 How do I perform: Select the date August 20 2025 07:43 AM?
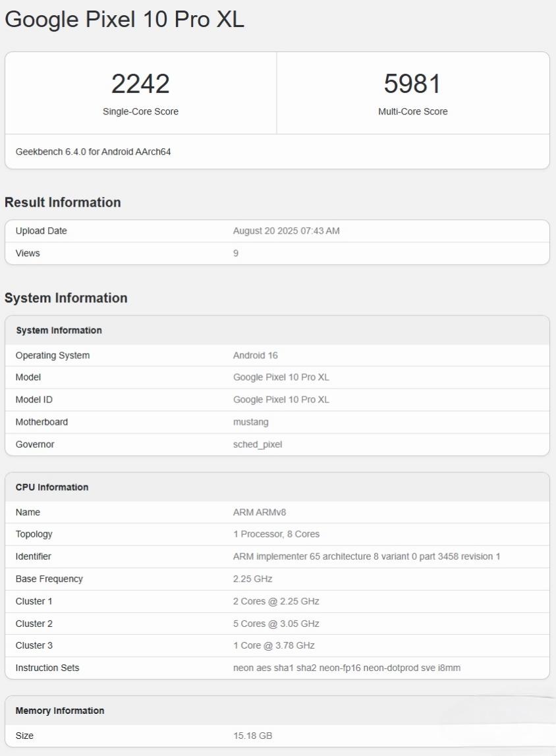(x=287, y=231)
